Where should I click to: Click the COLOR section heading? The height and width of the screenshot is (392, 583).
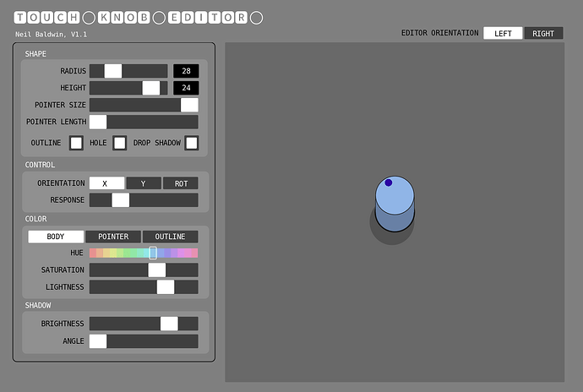pyautogui.click(x=35, y=219)
